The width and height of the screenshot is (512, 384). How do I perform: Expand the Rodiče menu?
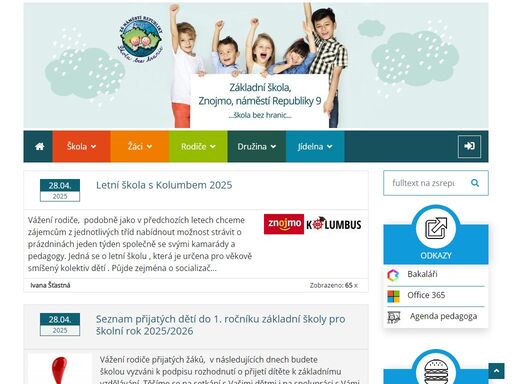click(x=198, y=146)
